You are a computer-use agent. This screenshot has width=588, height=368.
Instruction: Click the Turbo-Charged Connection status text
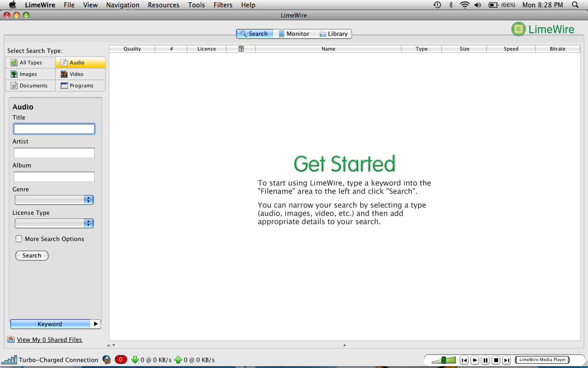(x=58, y=360)
